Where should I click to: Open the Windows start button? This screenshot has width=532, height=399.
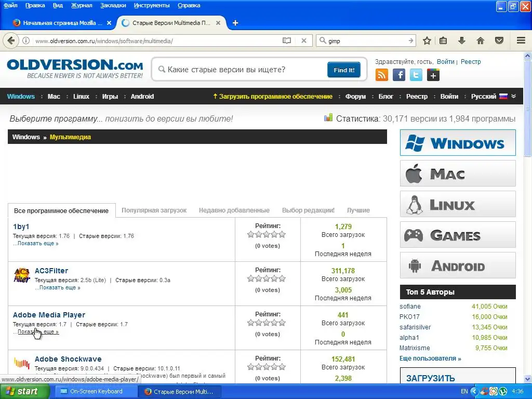[24, 392]
